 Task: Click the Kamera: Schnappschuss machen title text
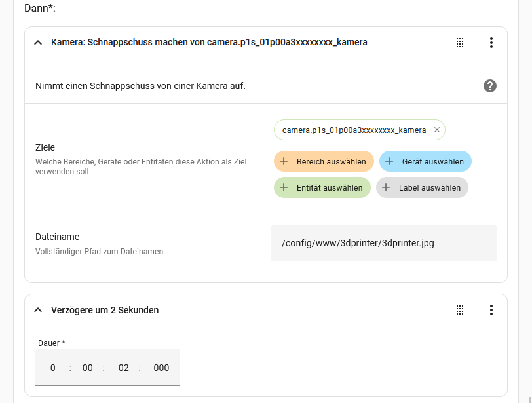point(209,42)
